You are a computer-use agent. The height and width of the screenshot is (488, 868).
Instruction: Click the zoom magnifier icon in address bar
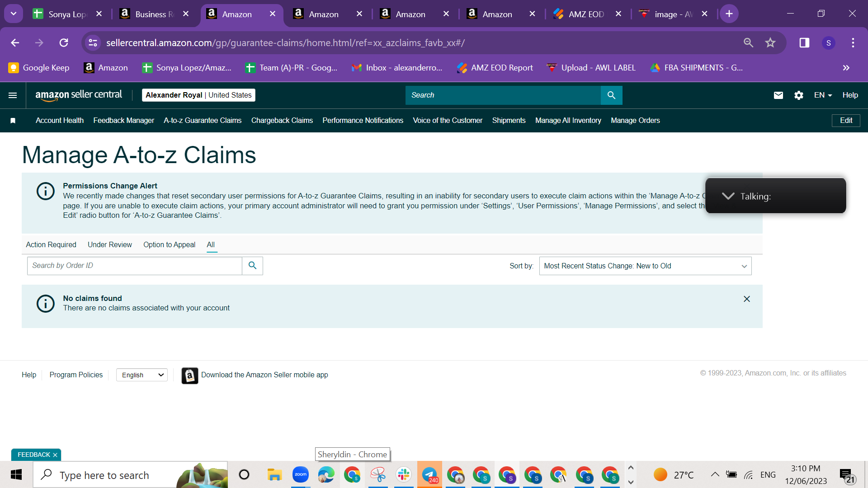tap(749, 43)
